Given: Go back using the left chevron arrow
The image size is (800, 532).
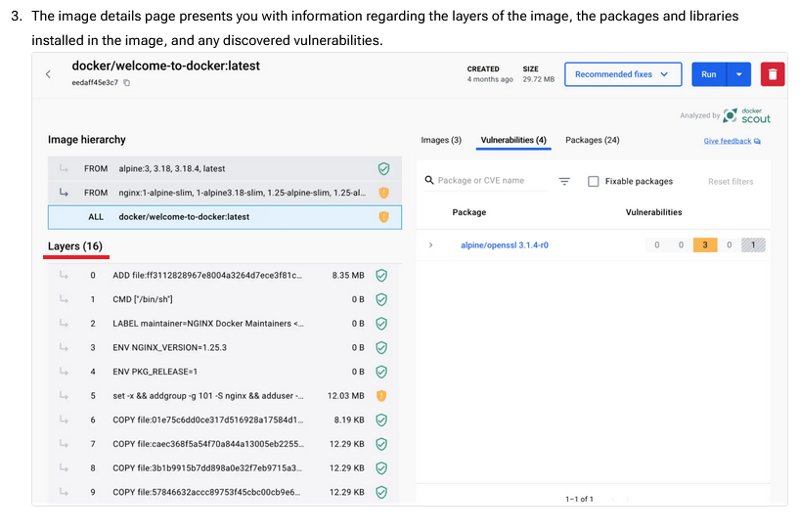Looking at the screenshot, I should click(x=48, y=74).
